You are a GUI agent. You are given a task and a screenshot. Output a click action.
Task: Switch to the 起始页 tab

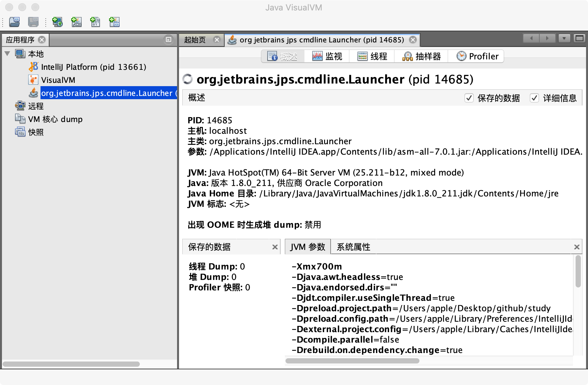tap(195, 40)
